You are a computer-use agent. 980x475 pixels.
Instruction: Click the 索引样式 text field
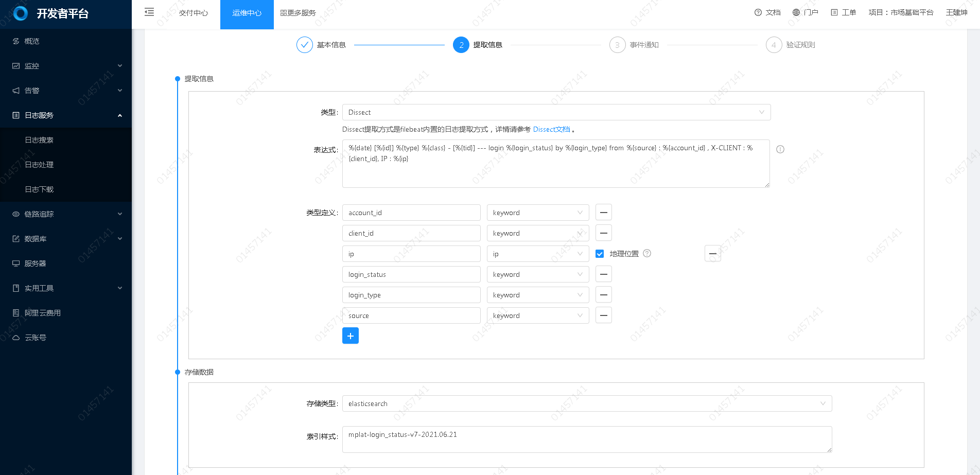(x=587, y=439)
